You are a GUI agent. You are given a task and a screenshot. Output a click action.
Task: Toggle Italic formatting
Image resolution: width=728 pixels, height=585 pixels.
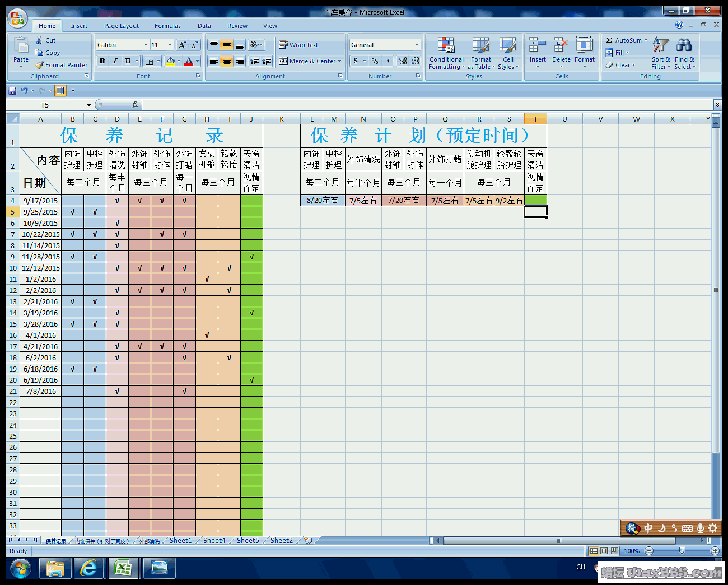(x=115, y=61)
